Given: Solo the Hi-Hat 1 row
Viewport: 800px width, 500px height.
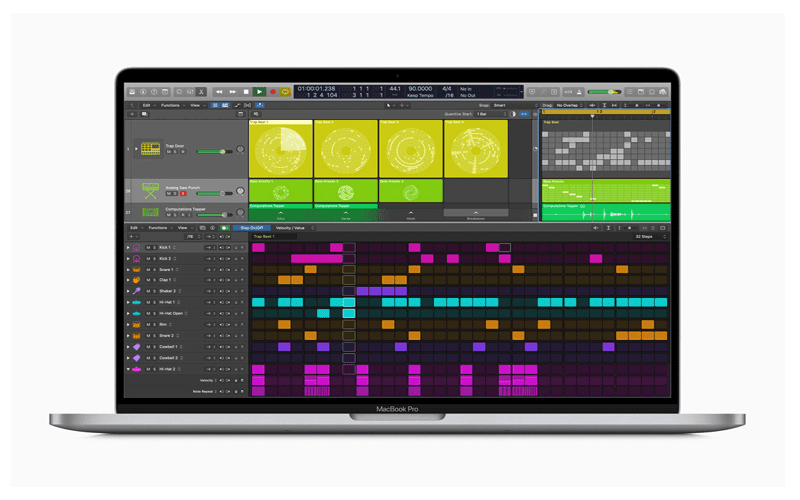Looking at the screenshot, I should tap(153, 302).
